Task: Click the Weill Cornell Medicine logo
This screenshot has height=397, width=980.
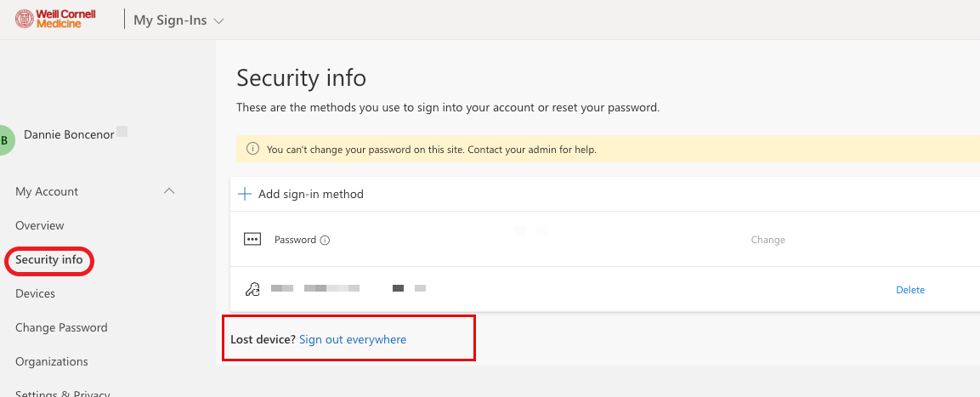Action: pos(55,19)
